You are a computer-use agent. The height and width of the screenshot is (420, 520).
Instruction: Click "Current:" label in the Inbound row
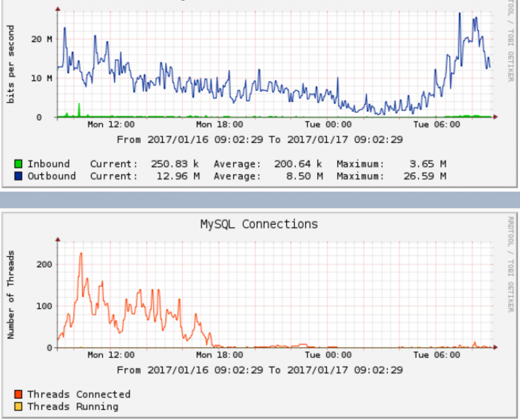tap(114, 164)
